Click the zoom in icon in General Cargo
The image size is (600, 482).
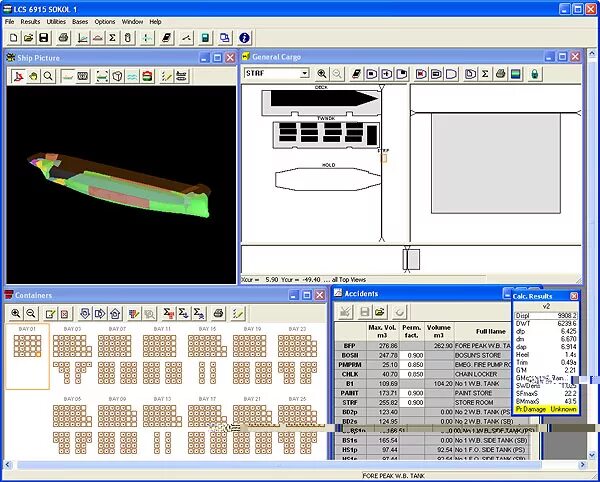tap(322, 74)
